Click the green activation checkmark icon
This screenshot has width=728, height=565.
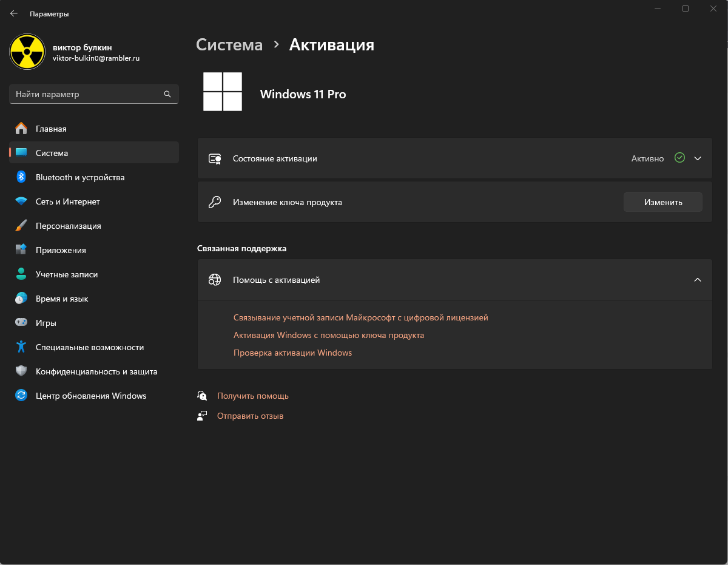(x=679, y=158)
